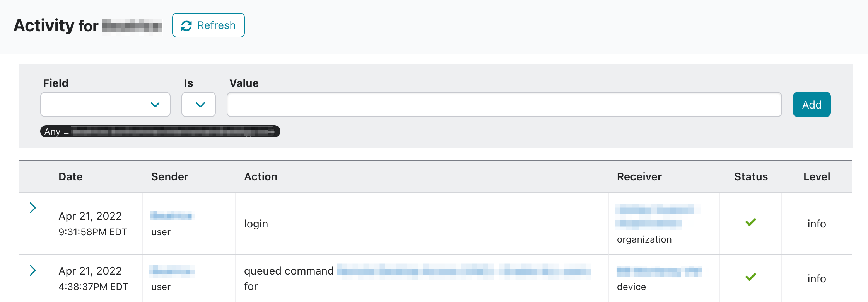
Task: Click the Action column header
Action: (261, 176)
